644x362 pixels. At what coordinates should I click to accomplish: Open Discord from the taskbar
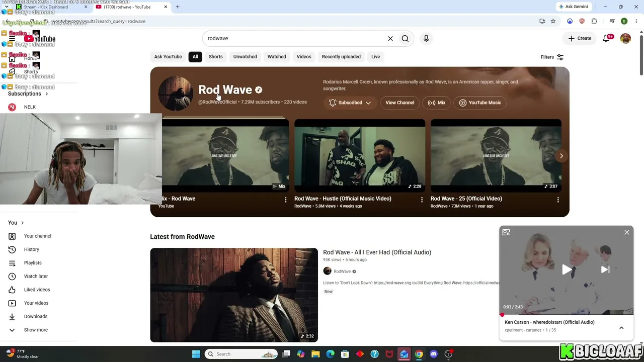click(x=434, y=354)
